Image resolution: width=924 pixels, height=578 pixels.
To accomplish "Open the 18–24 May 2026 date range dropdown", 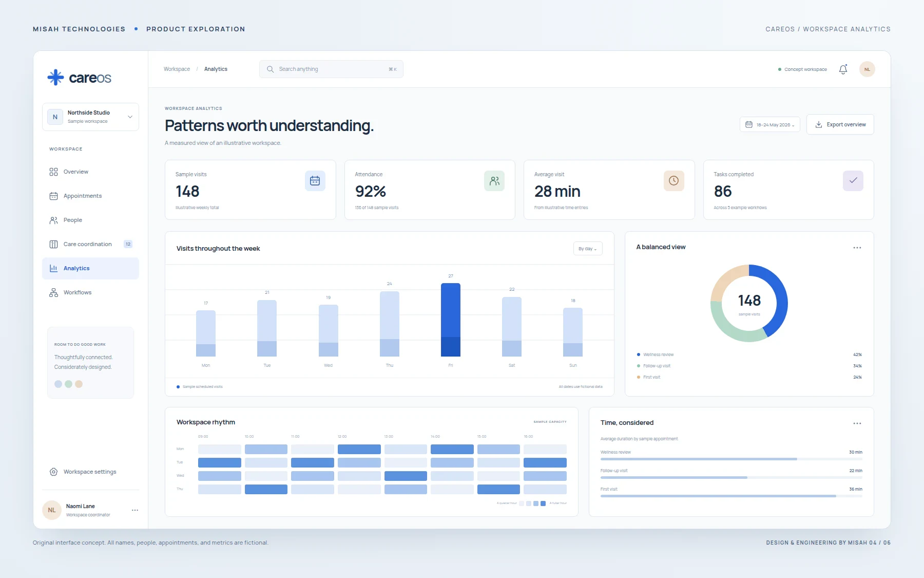I will coord(769,125).
